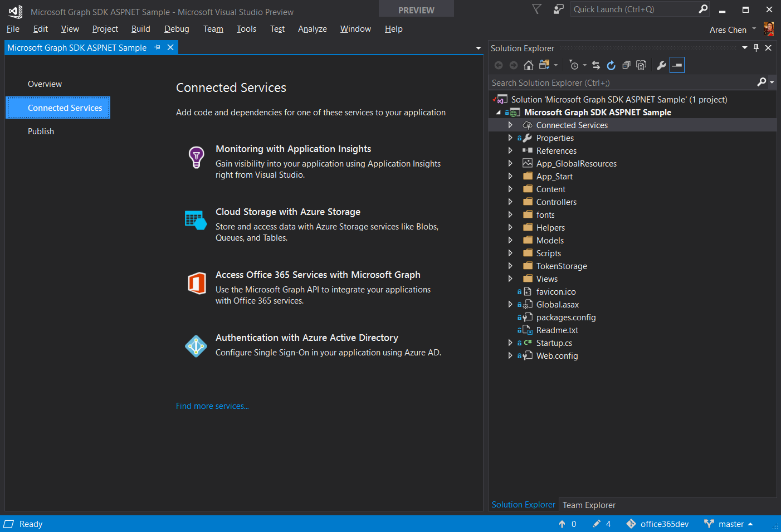Open Properties wrench icon in Solution Explorer
Image resolution: width=781 pixels, height=532 pixels.
[x=661, y=65]
